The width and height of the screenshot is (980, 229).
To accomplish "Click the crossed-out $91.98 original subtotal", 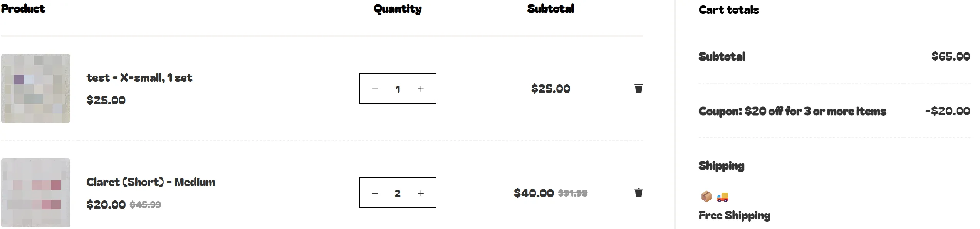I will tap(572, 193).
